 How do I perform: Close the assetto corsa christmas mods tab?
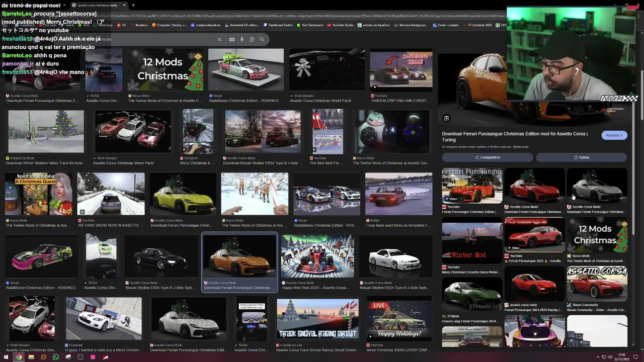click(124, 5)
